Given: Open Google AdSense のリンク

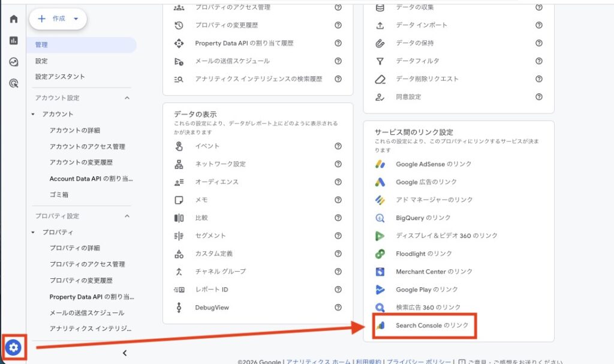Looking at the screenshot, I should click(x=434, y=164).
